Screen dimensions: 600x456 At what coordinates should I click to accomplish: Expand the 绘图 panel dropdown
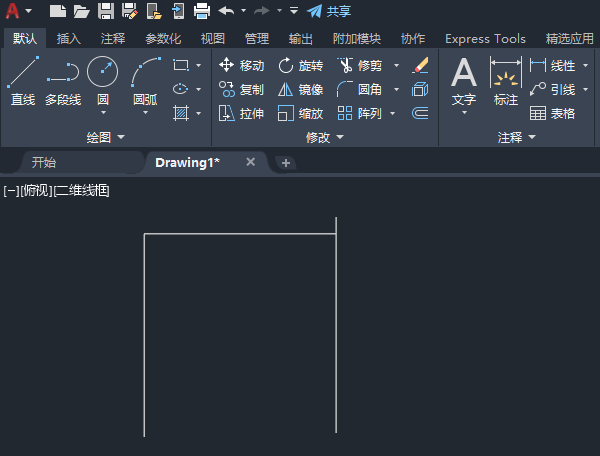click(x=106, y=136)
